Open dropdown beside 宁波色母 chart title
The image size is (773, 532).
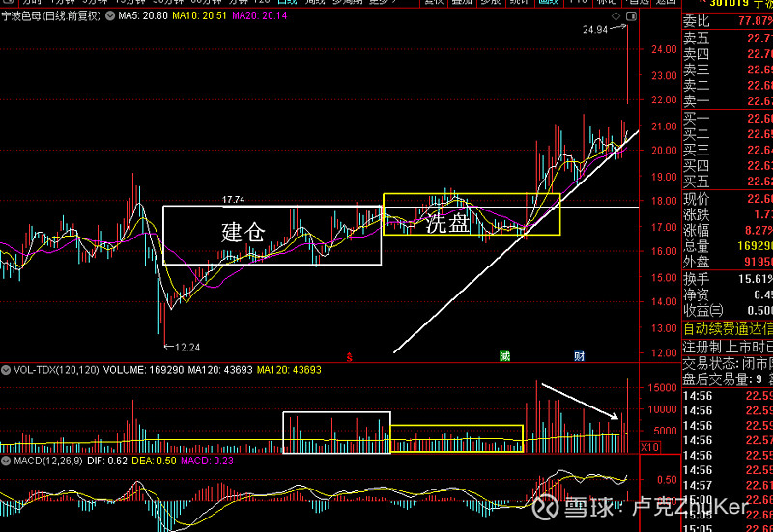point(110,16)
